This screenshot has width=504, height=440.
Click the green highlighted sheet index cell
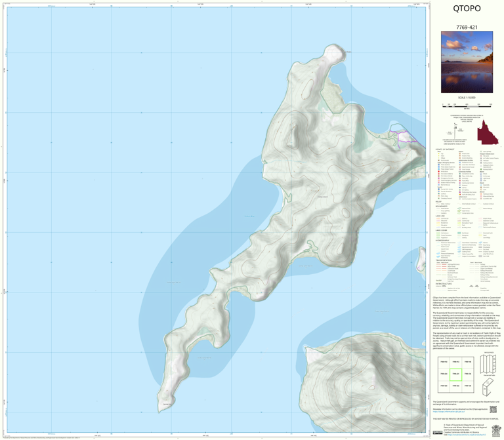(455, 374)
